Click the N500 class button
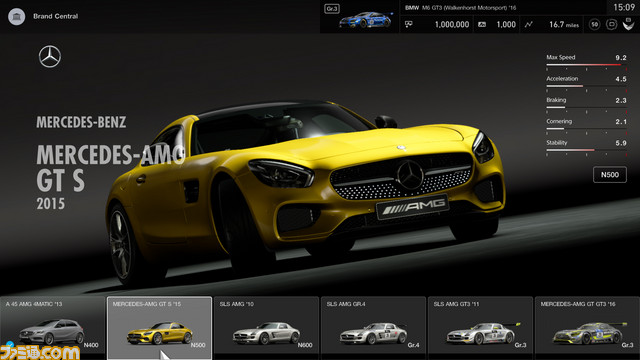Image resolution: width=640 pixels, height=360 pixels. coord(610,175)
